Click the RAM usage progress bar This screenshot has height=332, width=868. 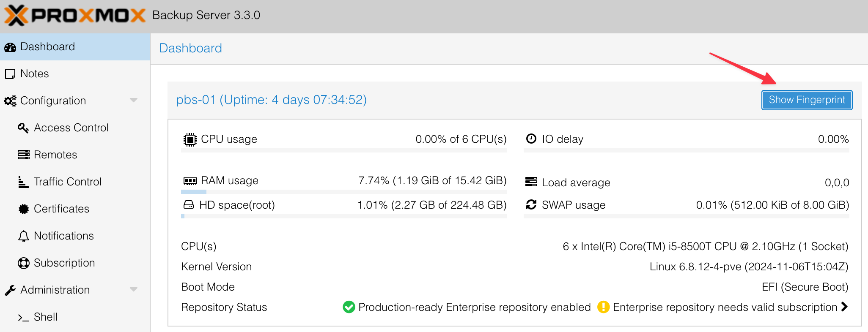click(343, 192)
